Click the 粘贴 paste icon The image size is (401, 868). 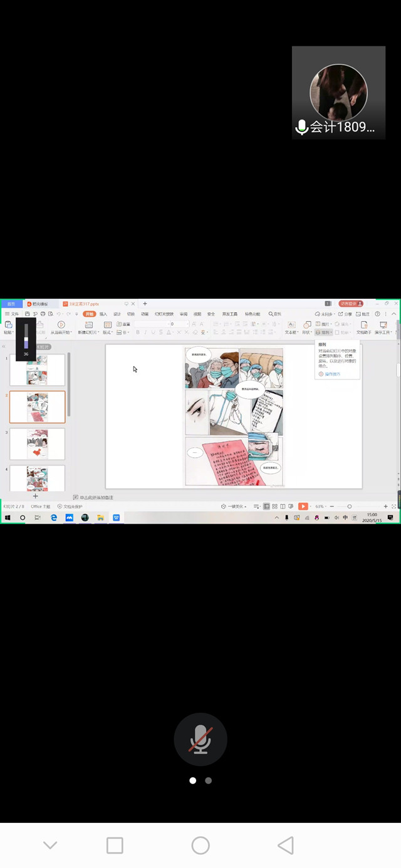pos(8,324)
